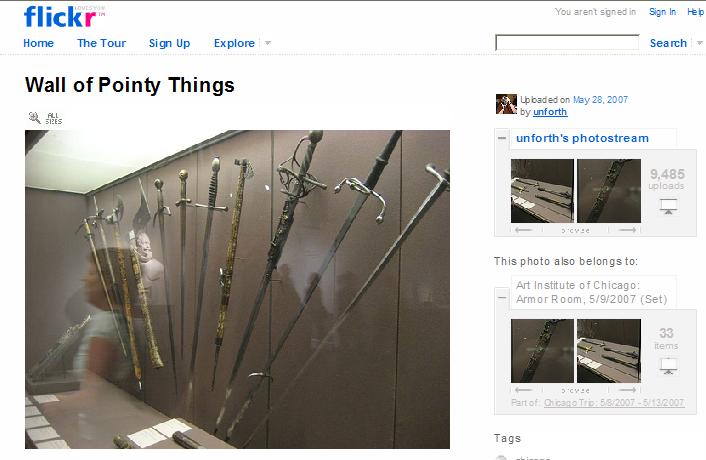Open The Tour navigation item
The image size is (706, 460).
(101, 43)
